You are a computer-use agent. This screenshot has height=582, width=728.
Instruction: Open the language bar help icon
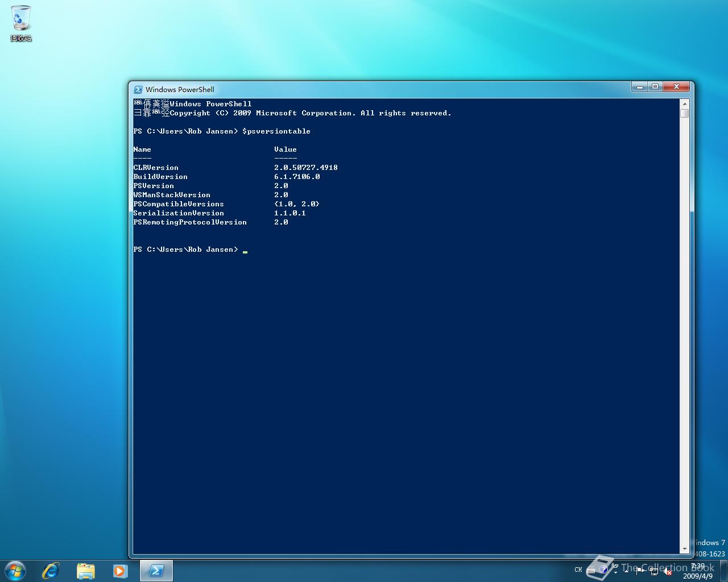[x=603, y=569]
